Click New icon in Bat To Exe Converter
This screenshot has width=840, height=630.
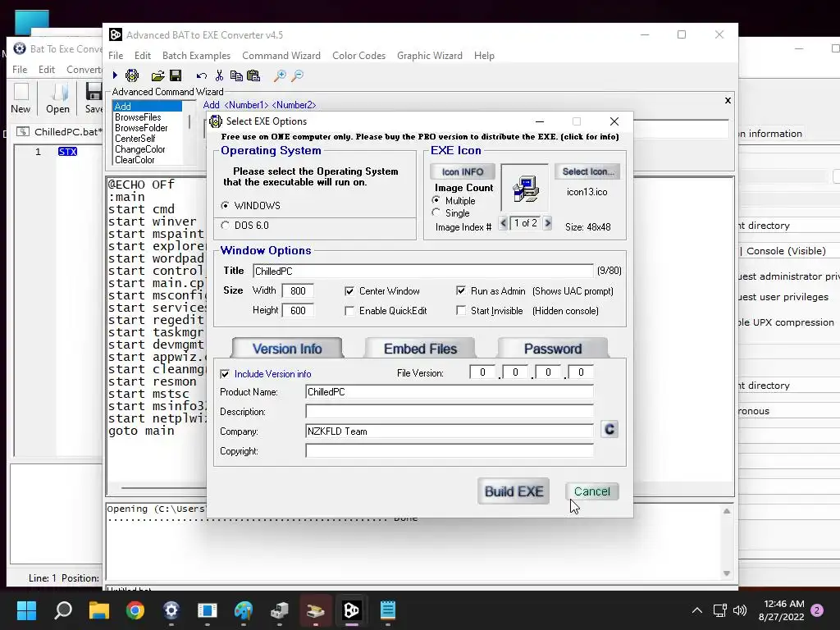point(21,98)
